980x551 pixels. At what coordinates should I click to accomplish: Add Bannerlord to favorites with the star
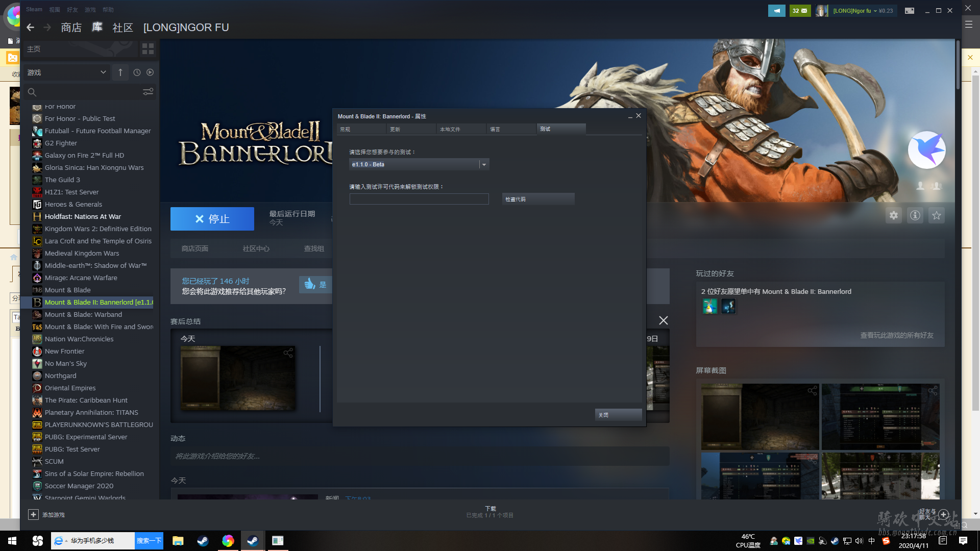click(x=937, y=215)
